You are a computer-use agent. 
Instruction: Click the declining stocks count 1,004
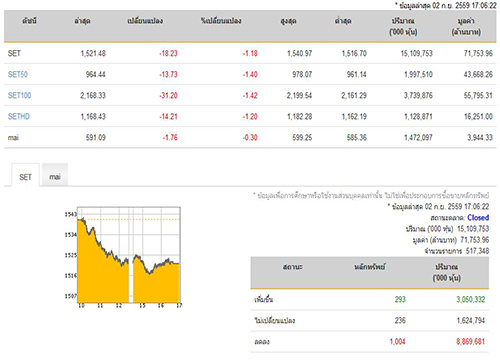pos(397,341)
